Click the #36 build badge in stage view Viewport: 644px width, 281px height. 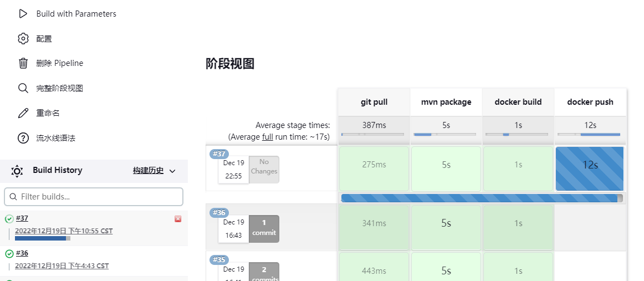[x=219, y=213]
